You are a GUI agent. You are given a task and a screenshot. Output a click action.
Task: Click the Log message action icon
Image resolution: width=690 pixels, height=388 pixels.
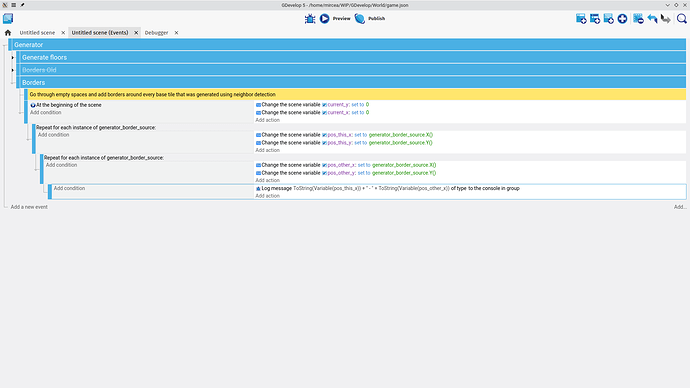(x=258, y=188)
